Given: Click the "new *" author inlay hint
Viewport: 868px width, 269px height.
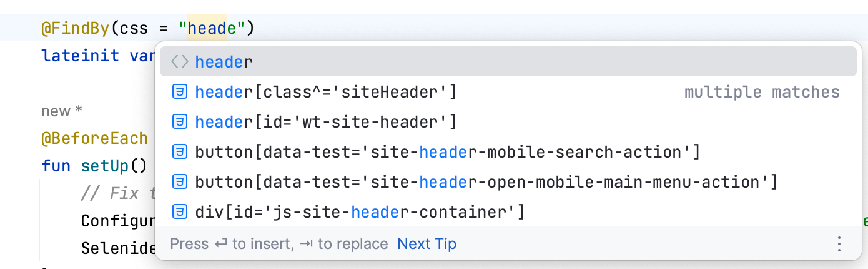Looking at the screenshot, I should click(62, 111).
